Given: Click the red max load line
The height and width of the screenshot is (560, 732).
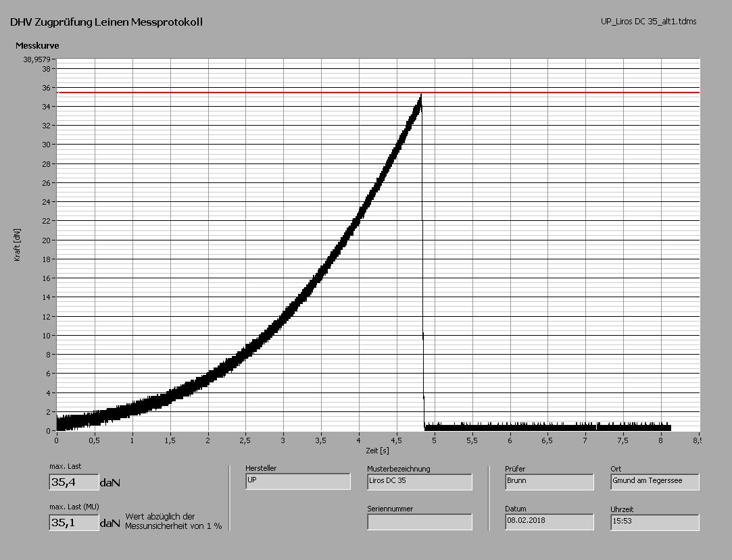Looking at the screenshot, I should click(x=378, y=93).
